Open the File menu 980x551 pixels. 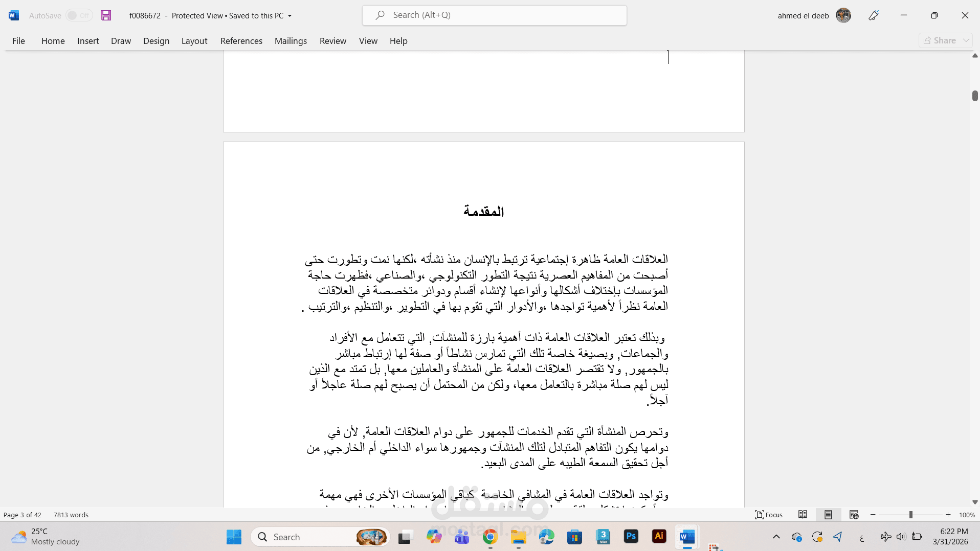18,41
